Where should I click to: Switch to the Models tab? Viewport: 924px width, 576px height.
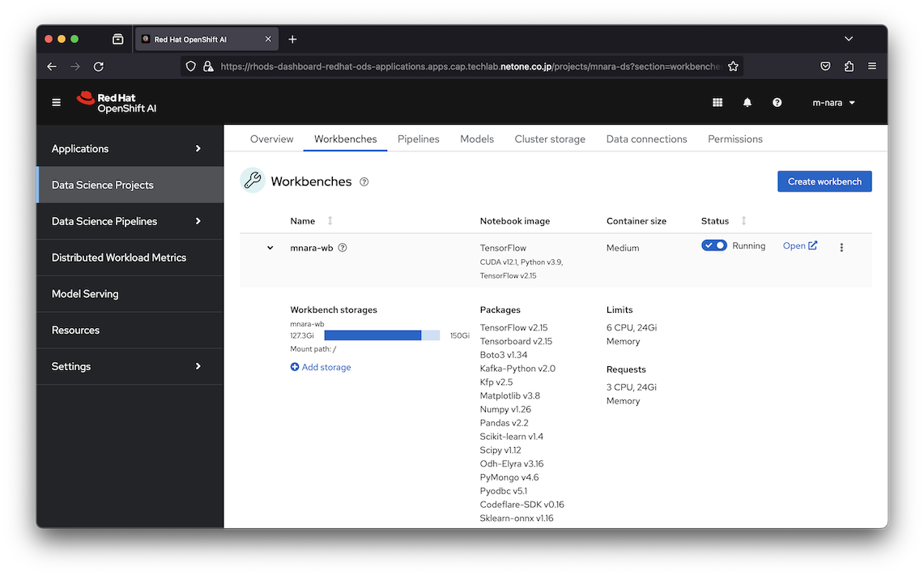[477, 139]
